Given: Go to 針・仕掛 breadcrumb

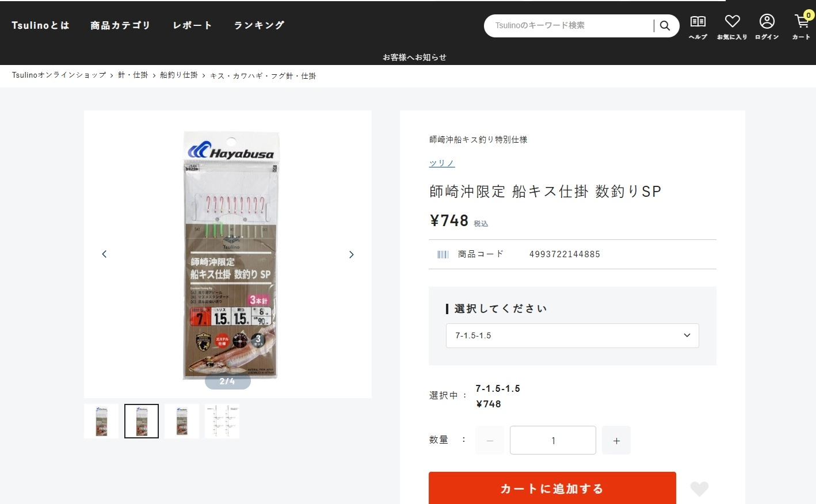Looking at the screenshot, I should (133, 75).
